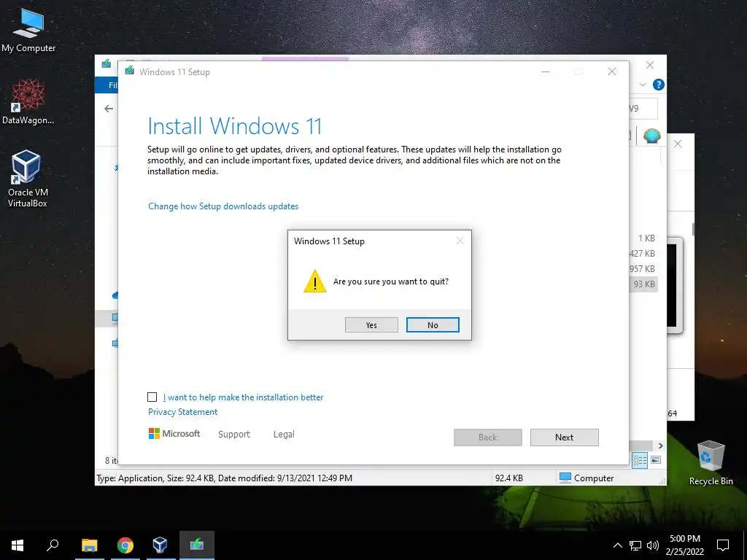Image resolution: width=747 pixels, height=560 pixels.
Task: Proceed with the Next button
Action: coord(564,437)
